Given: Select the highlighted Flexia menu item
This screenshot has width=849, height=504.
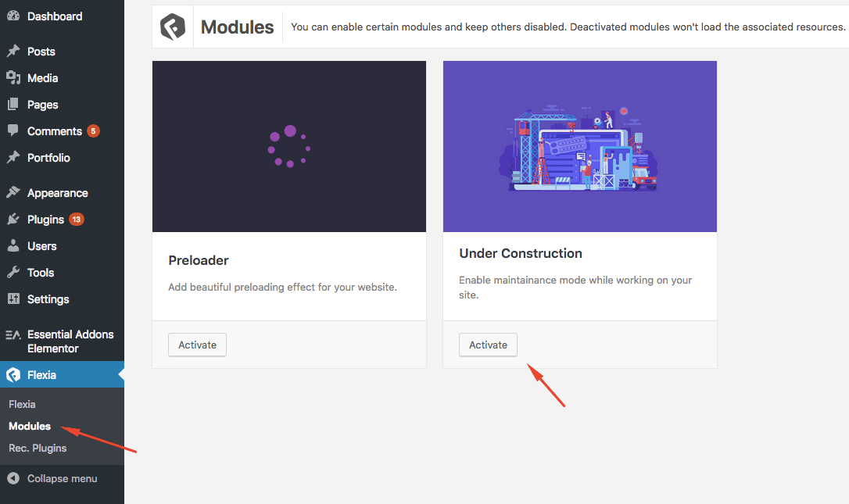Looking at the screenshot, I should coord(63,374).
